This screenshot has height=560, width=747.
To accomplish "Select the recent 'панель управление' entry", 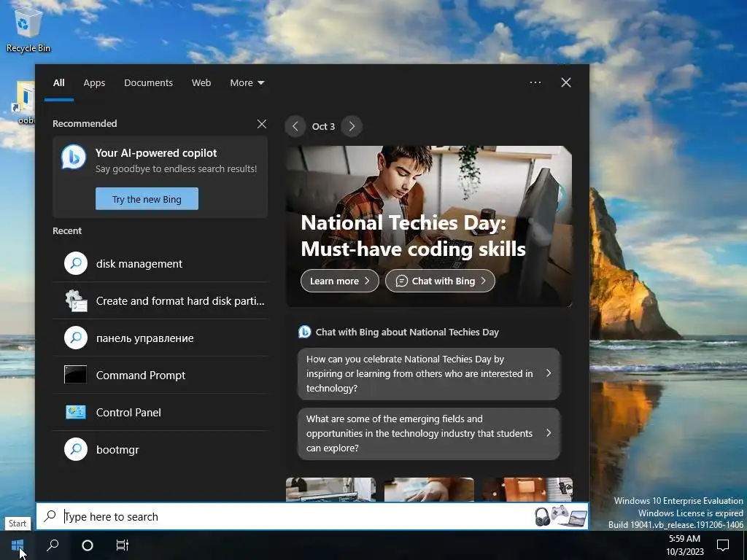I will pyautogui.click(x=160, y=338).
